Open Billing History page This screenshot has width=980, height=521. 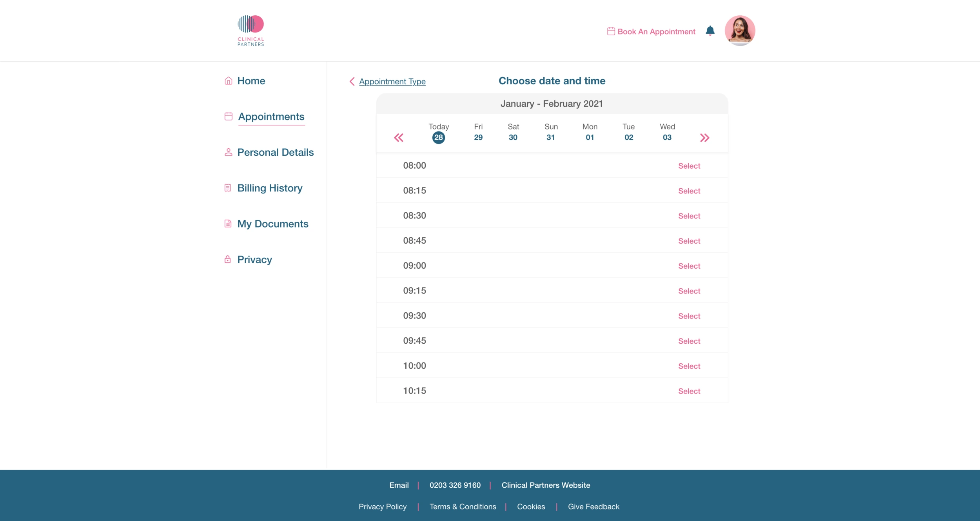tap(270, 188)
